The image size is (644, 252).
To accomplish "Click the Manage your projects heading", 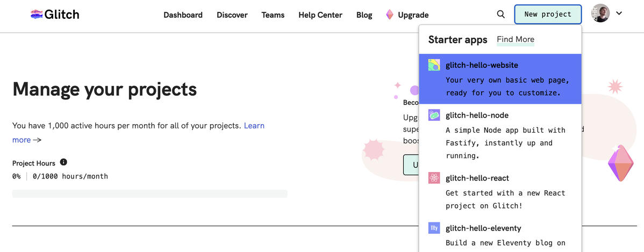I will click(x=105, y=89).
